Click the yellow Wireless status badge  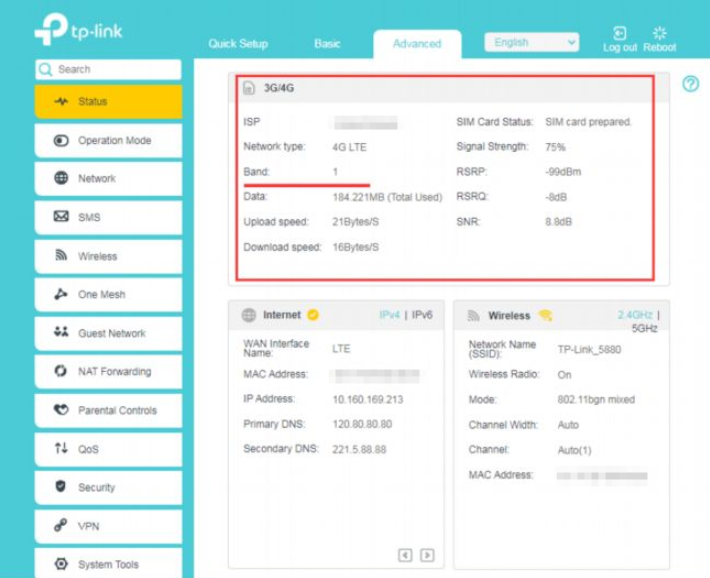546,315
